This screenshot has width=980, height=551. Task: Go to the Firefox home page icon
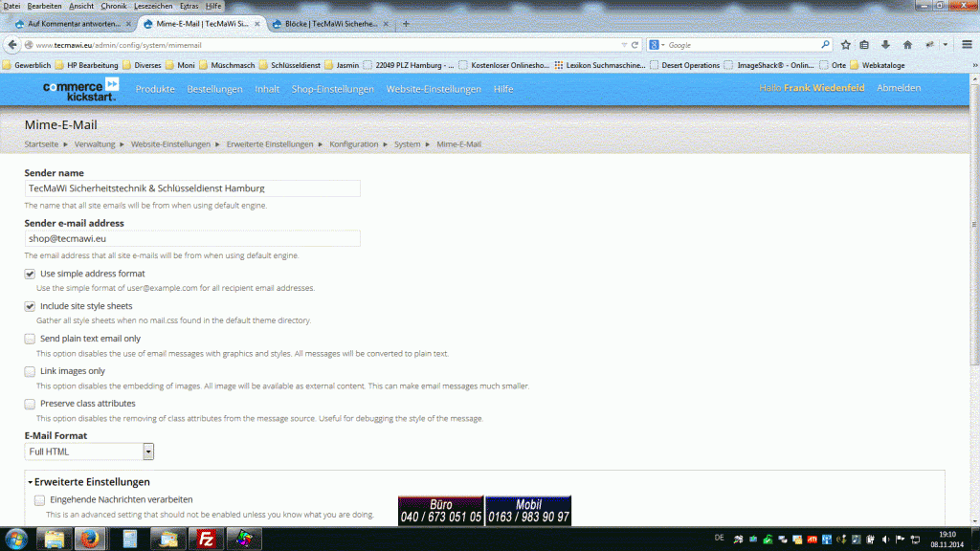pyautogui.click(x=907, y=45)
